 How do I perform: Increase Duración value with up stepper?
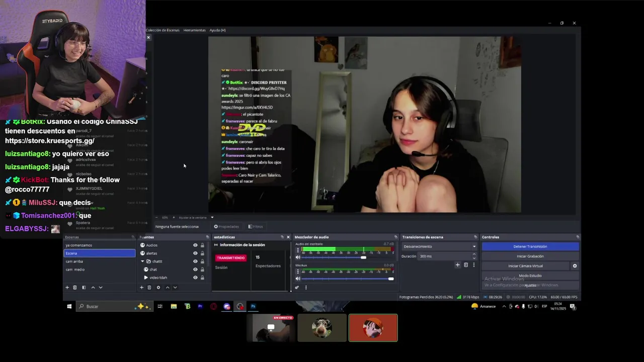coord(474,254)
